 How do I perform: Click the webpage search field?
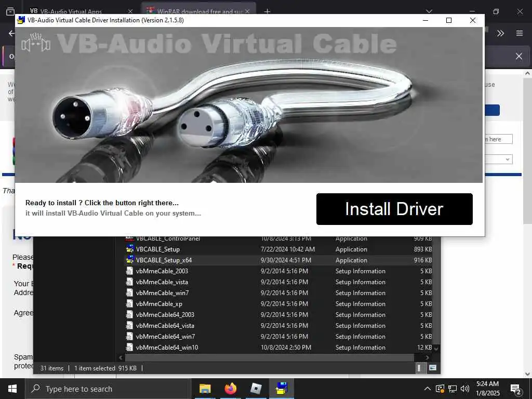point(499,139)
